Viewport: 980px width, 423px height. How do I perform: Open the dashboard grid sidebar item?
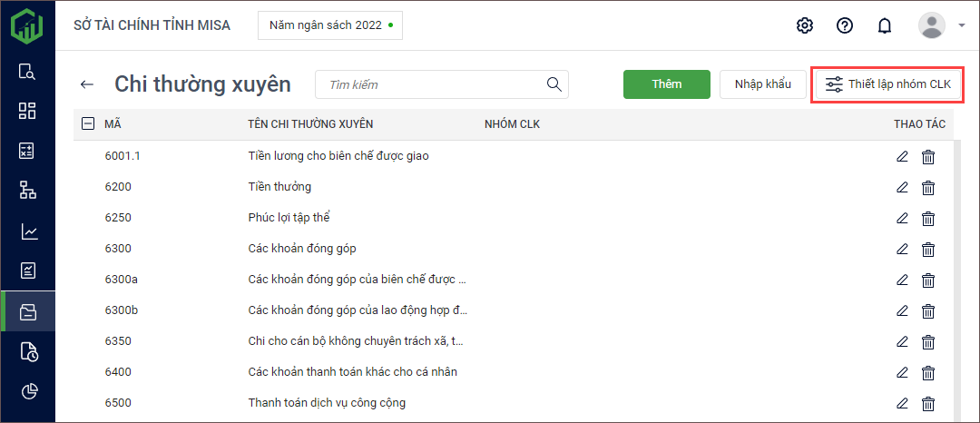tap(28, 111)
